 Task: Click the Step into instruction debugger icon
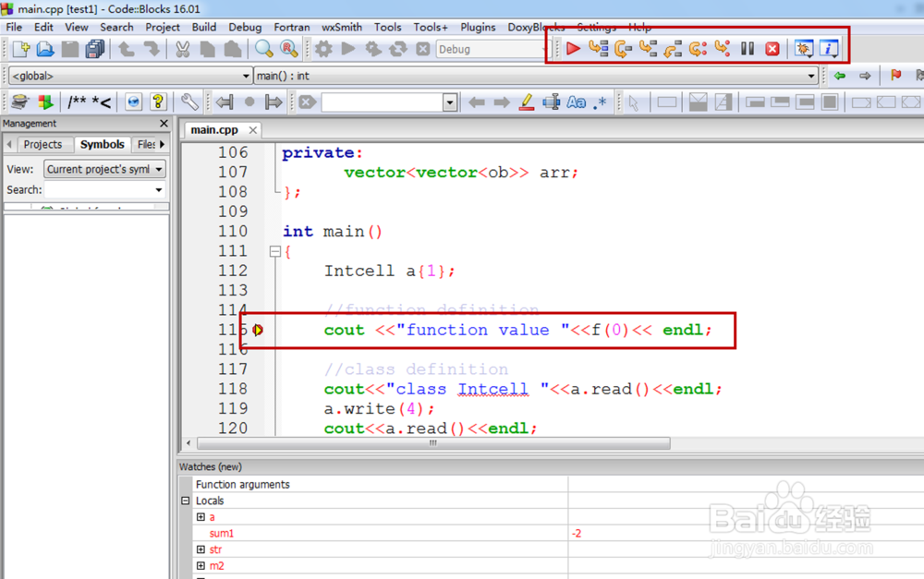pyautogui.click(x=723, y=48)
